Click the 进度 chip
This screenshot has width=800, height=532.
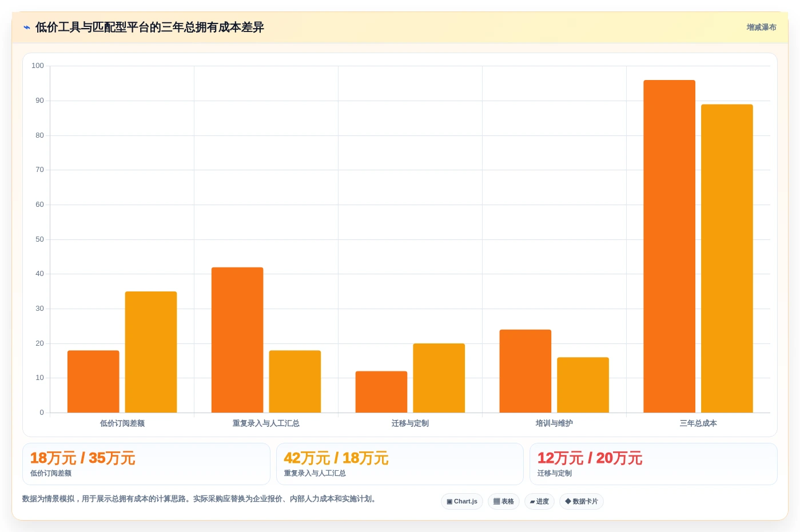[539, 502]
